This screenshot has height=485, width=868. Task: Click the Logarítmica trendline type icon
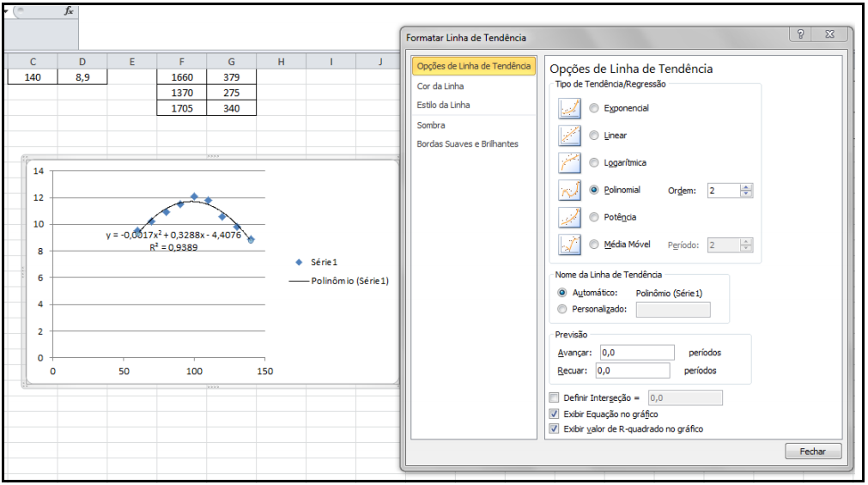point(569,163)
